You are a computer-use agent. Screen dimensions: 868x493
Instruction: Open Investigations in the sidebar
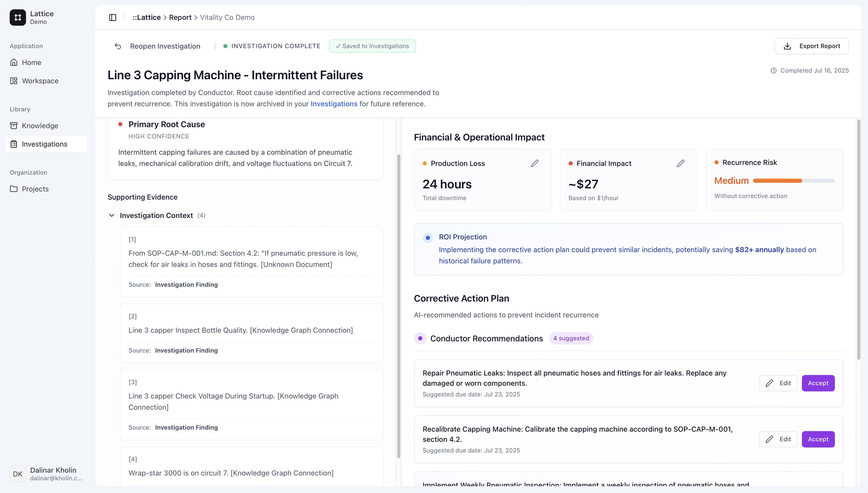coord(46,144)
